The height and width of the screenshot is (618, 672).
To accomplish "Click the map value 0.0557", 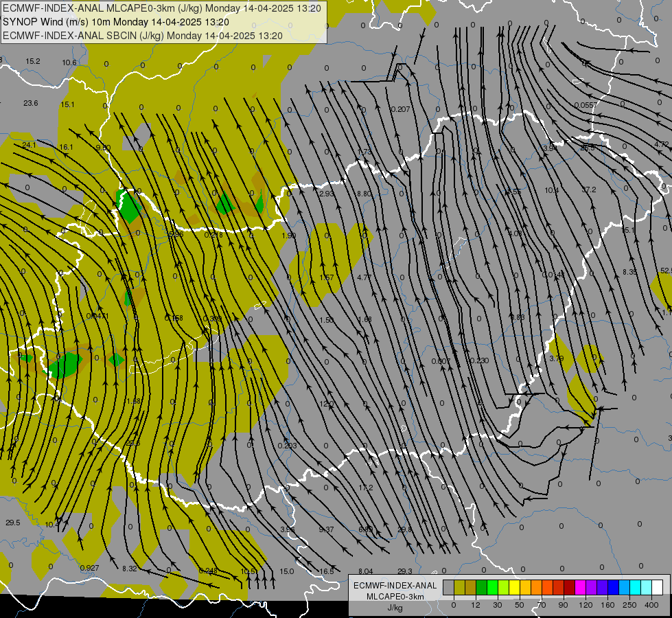I will click(585, 105).
